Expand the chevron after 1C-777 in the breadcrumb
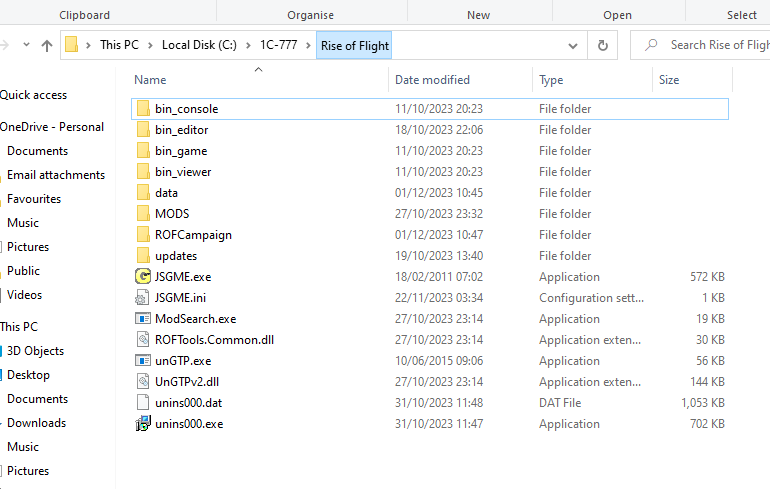The width and height of the screenshot is (770, 489). 308,45
